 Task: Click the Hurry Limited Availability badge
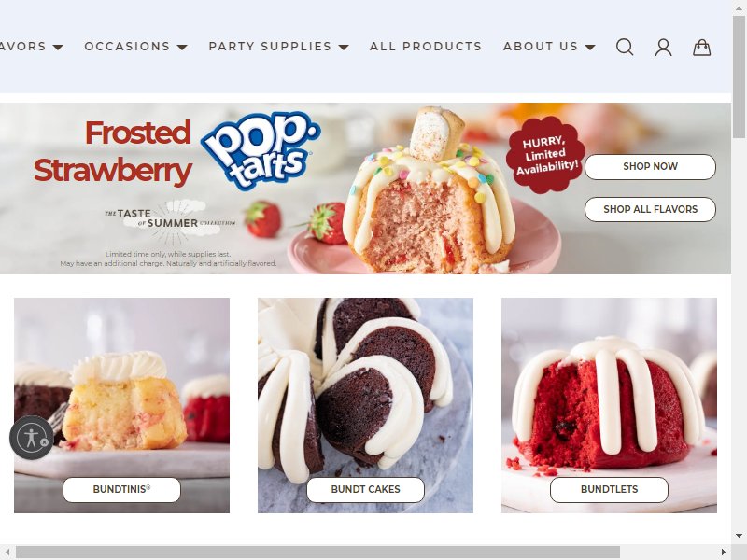coord(545,154)
